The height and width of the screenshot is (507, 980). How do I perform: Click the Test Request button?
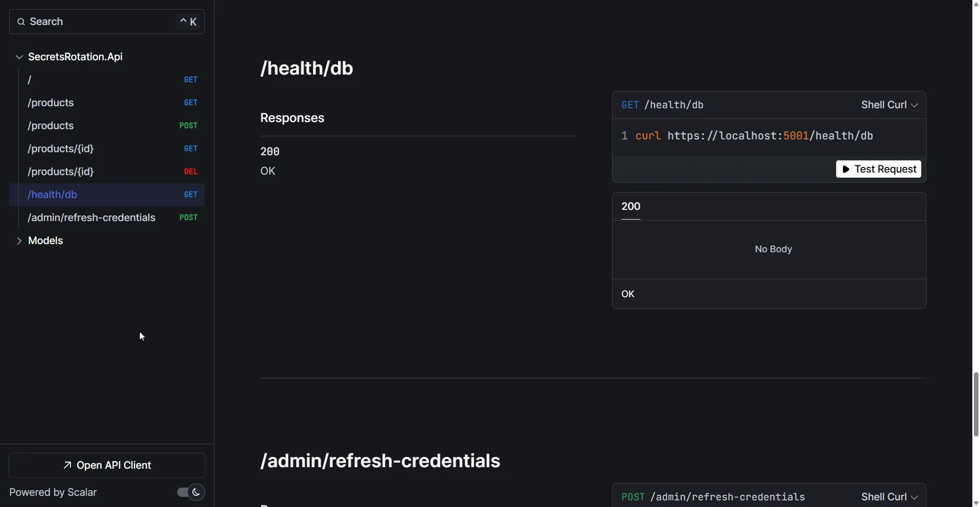point(879,169)
